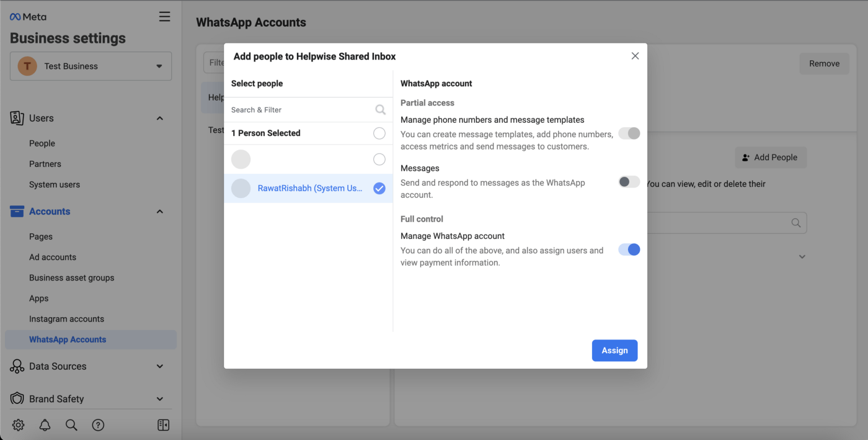Close the Add people dialog
Viewport: 868px width, 440px height.
(x=635, y=56)
